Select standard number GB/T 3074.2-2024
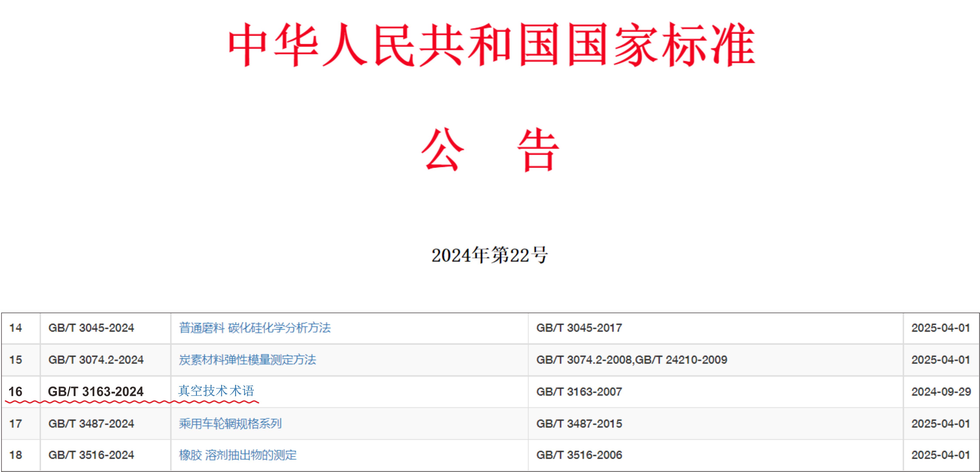This screenshot has height=472, width=980. (96, 360)
